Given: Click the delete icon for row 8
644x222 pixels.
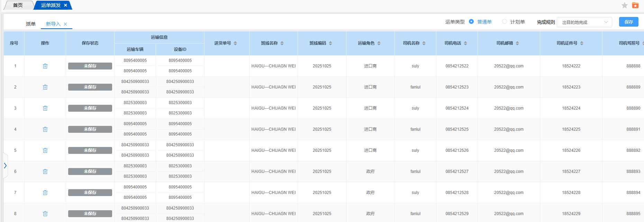Looking at the screenshot, I should [45, 214].
